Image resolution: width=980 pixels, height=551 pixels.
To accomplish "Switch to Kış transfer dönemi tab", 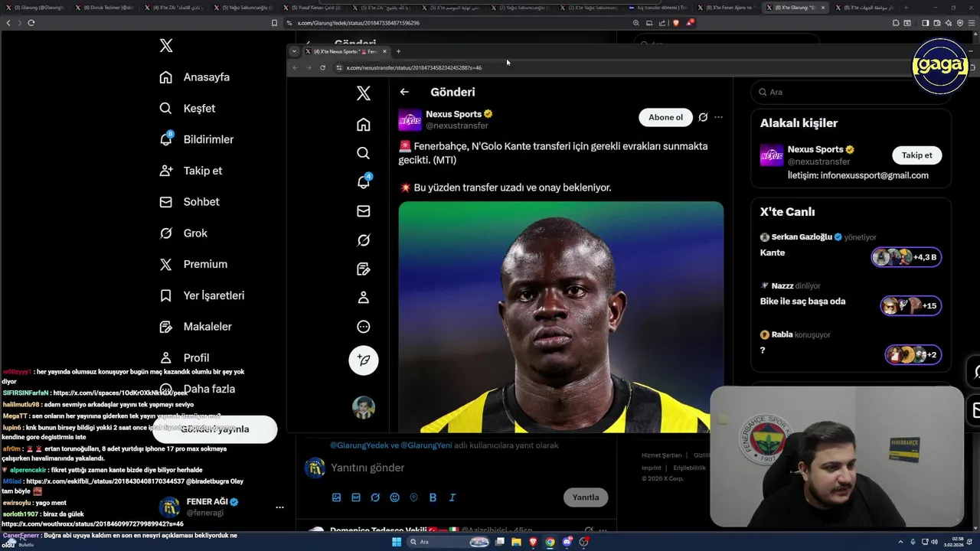I will tap(656, 8).
